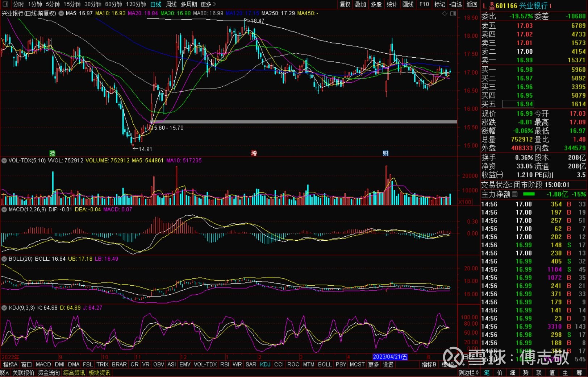Viewport: 588px width, 377px height.
Task: Click the panel split icon at chart top-right
Action: tap(453, 13)
